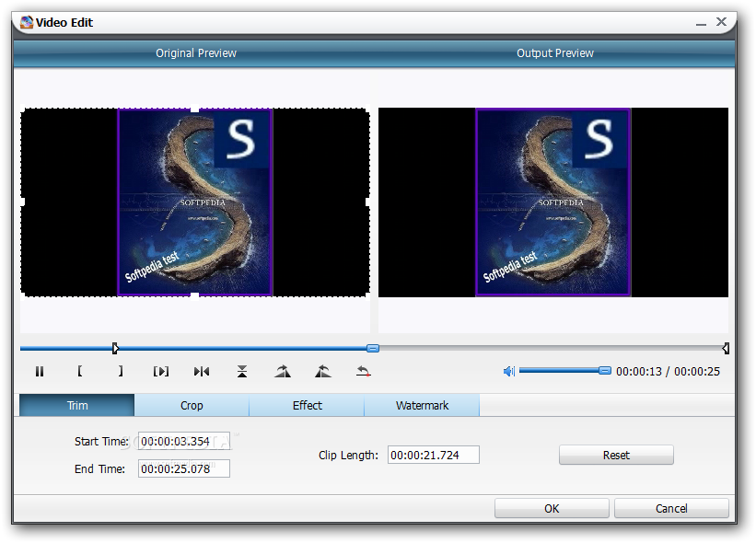Image resolution: width=756 pixels, height=543 pixels.
Task: Click the Output Preview header label
Action: tap(555, 53)
